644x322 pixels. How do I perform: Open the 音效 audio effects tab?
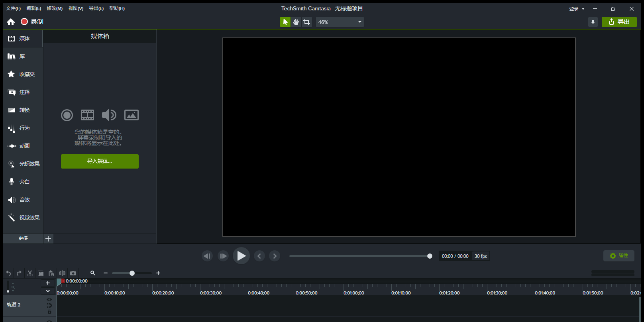[23, 200]
